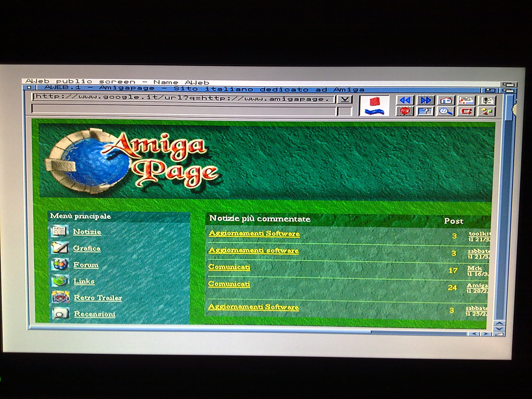Open the Notizie menu link
Image resolution: width=532 pixels, height=399 pixels.
[87, 232]
